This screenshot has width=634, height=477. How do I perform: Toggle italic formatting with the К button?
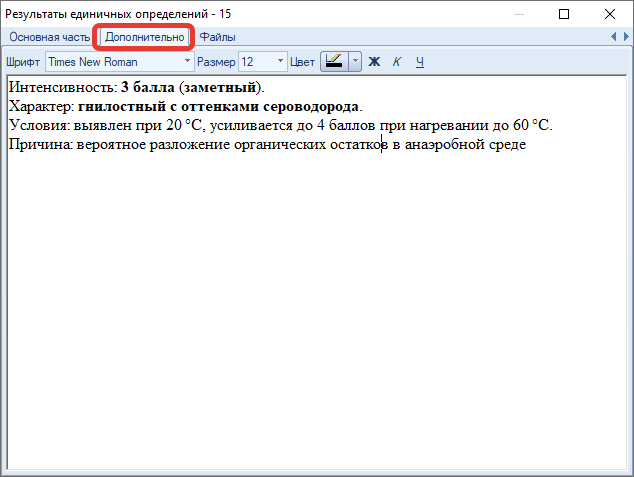pos(397,62)
